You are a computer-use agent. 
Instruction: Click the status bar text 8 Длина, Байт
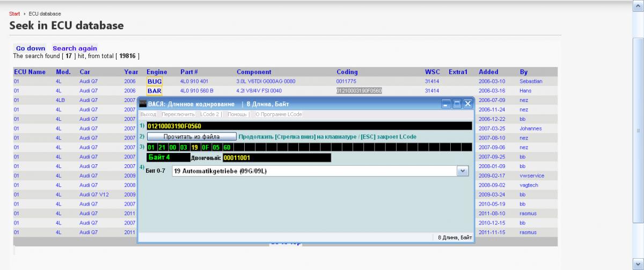pos(455,237)
